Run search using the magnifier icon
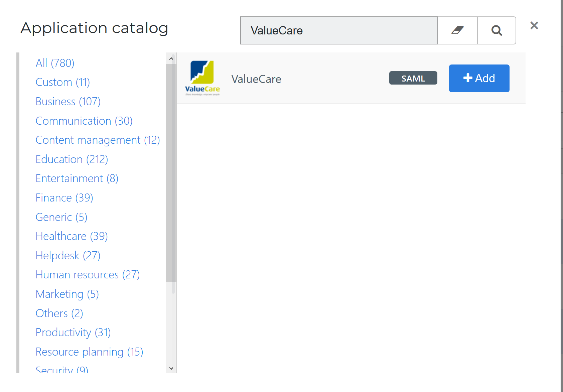The width and height of the screenshot is (563, 392). tap(497, 30)
